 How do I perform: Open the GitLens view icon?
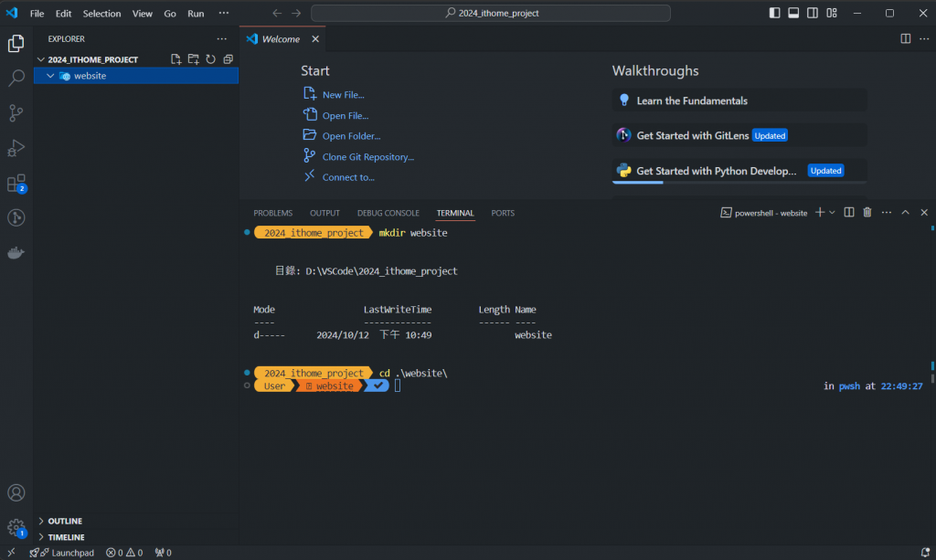click(16, 217)
